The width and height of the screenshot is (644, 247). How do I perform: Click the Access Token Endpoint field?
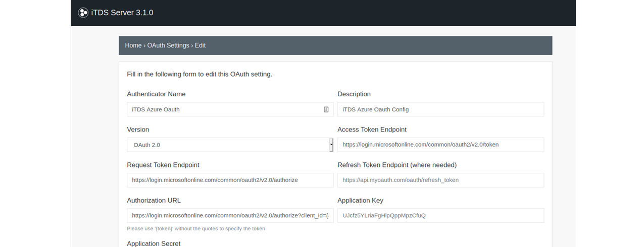(x=441, y=145)
